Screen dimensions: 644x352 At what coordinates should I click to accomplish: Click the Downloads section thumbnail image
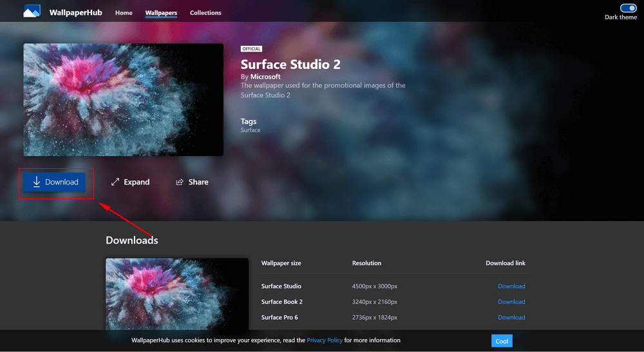[x=177, y=293]
